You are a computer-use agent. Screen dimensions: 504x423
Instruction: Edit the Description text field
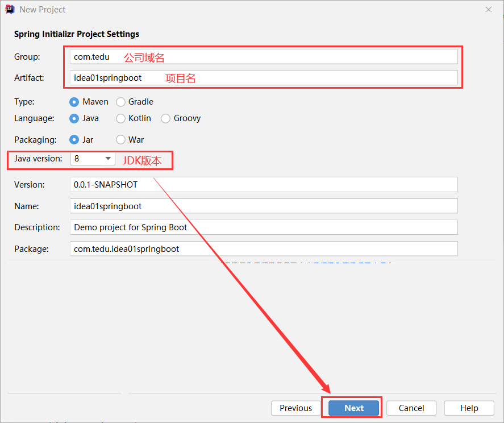click(x=264, y=227)
